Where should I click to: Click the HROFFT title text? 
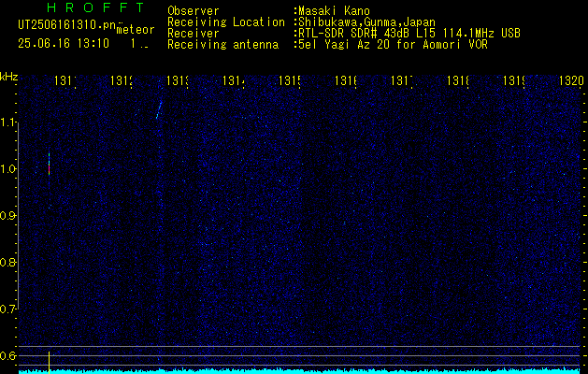(95, 7)
